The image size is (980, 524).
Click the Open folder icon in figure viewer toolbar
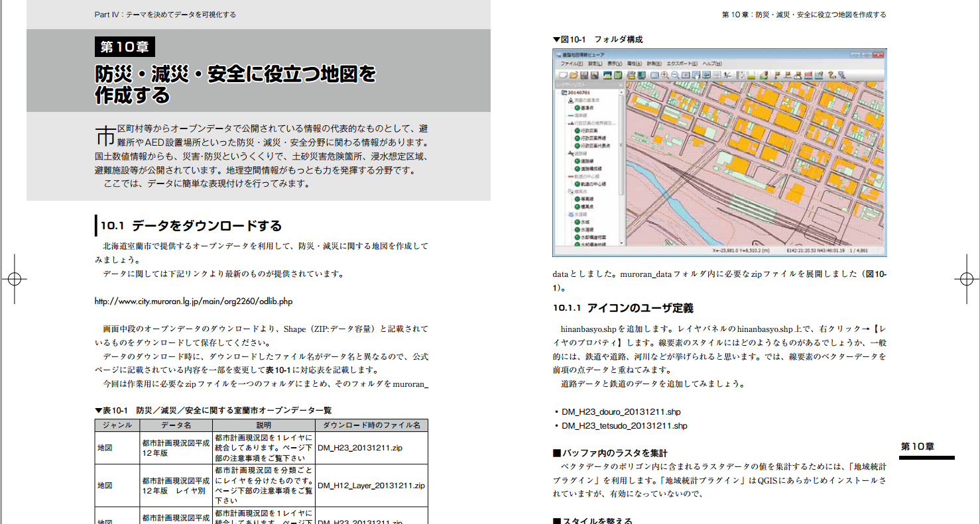(x=574, y=75)
